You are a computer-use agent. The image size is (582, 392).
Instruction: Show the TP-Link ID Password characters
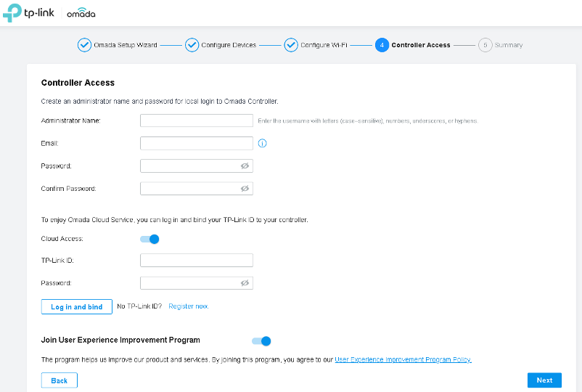click(x=245, y=283)
